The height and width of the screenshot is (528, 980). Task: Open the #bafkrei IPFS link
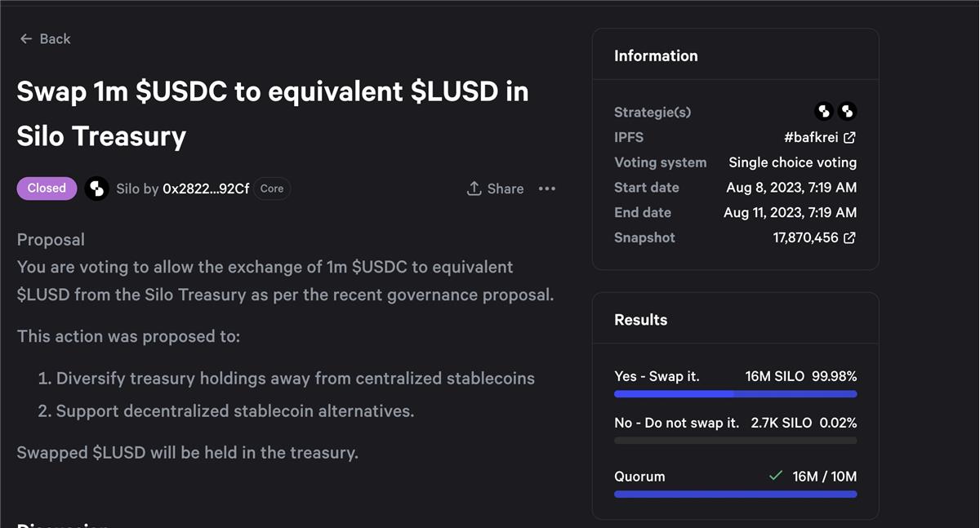811,137
